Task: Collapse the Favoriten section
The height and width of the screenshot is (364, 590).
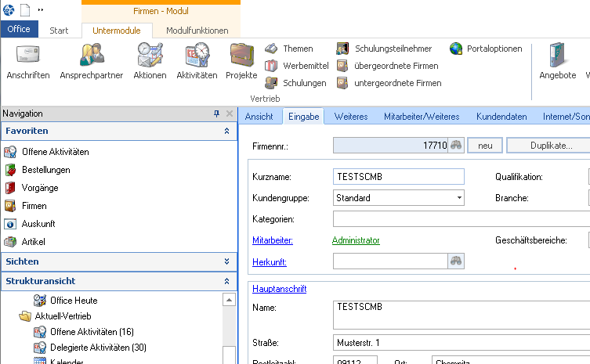Action: [226, 132]
